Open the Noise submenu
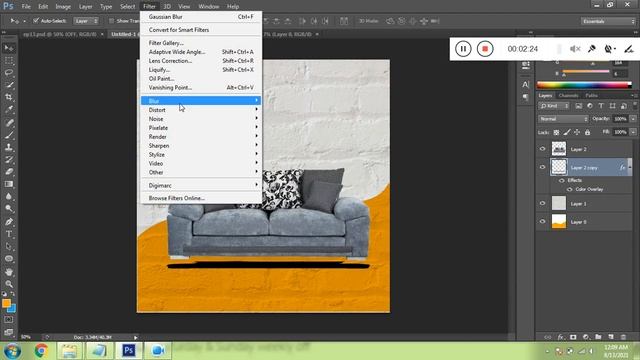Viewport: 640px width, 360px height. [201, 119]
